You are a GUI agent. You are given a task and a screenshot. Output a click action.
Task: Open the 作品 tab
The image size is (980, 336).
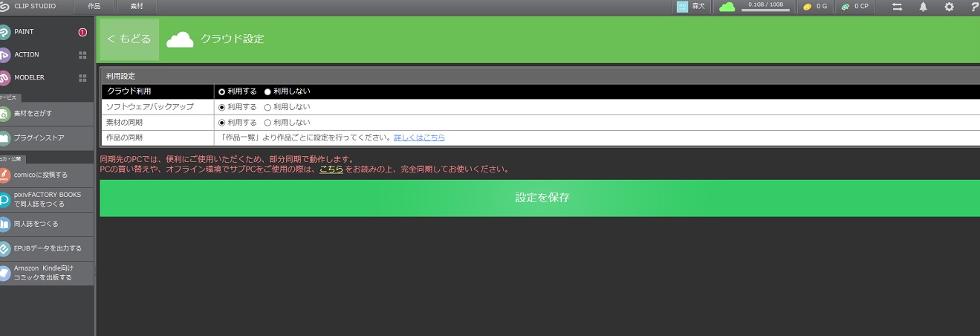pyautogui.click(x=94, y=6)
